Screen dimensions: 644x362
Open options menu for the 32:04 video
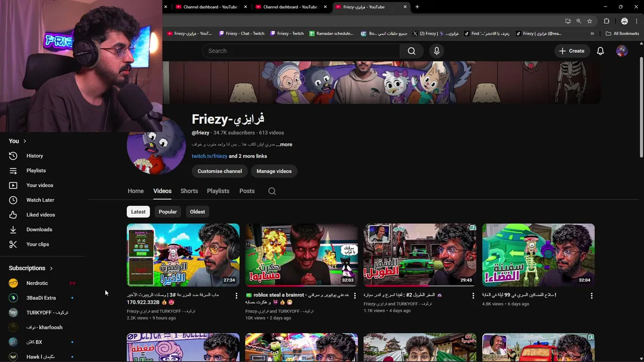pyautogui.click(x=592, y=296)
